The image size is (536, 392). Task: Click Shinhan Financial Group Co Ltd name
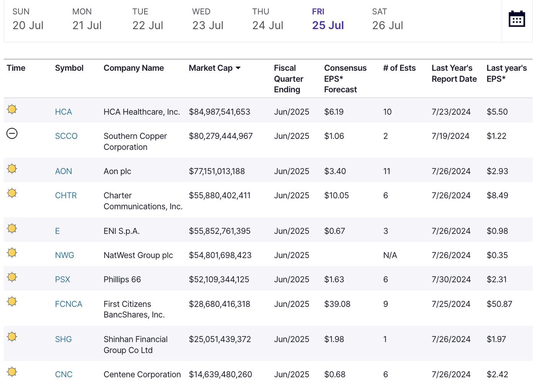coord(136,345)
